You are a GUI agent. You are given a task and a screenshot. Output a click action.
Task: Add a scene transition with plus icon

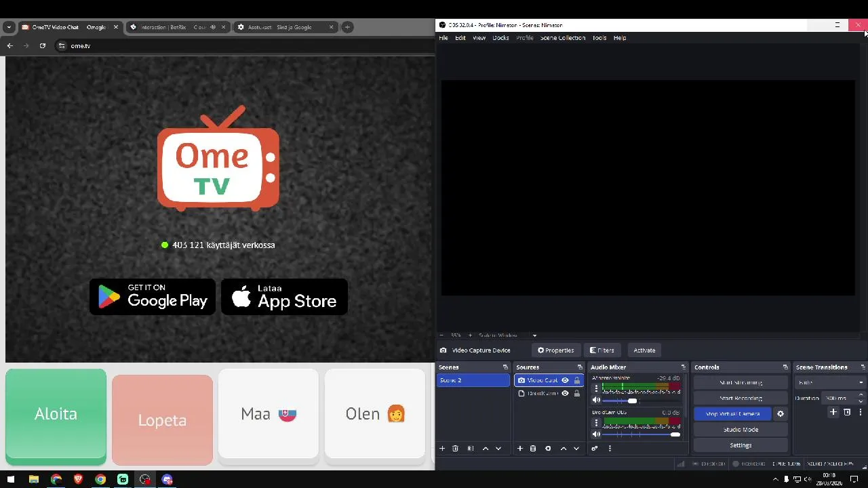(833, 412)
